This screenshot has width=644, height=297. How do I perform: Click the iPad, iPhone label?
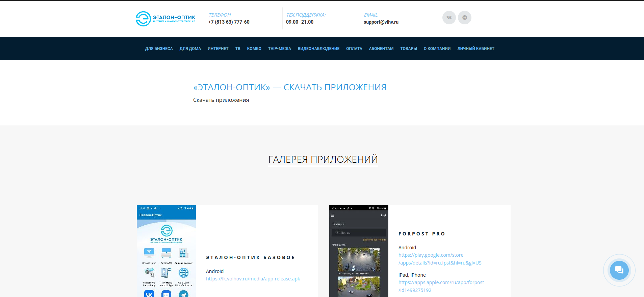412,275
